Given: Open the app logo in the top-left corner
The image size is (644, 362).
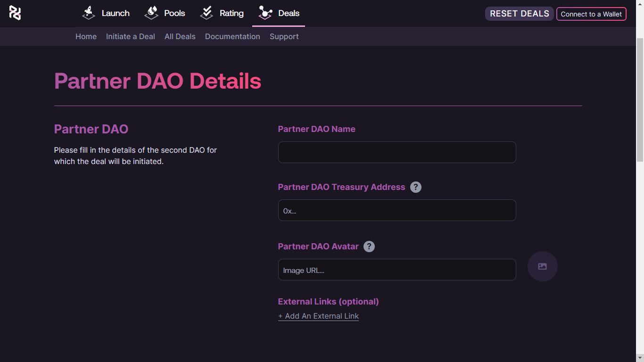Looking at the screenshot, I should [15, 13].
